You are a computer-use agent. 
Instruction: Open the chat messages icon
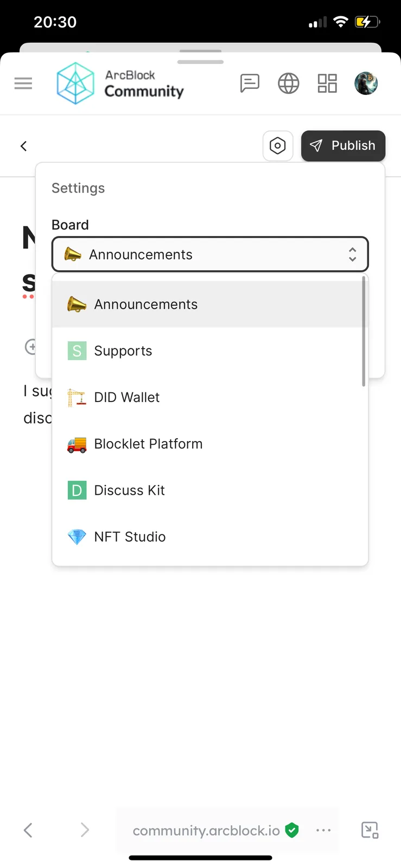point(250,84)
